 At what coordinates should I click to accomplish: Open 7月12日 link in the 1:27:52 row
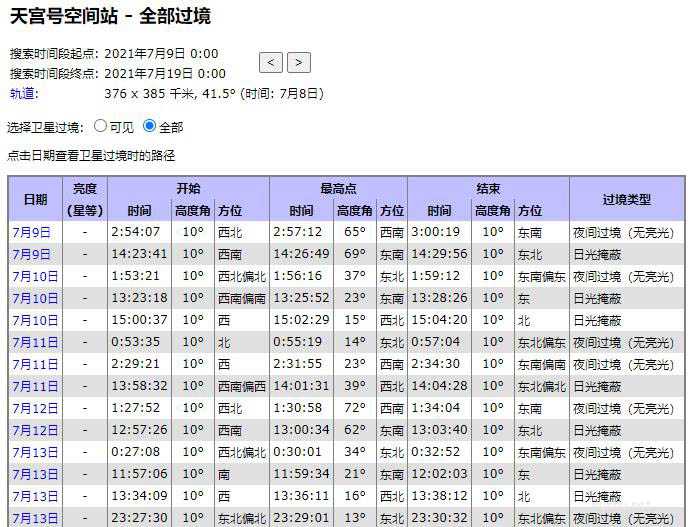[x=35, y=408]
